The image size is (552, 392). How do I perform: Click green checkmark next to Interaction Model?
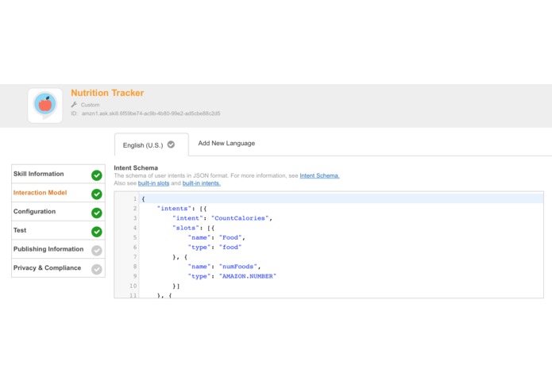coord(97,194)
